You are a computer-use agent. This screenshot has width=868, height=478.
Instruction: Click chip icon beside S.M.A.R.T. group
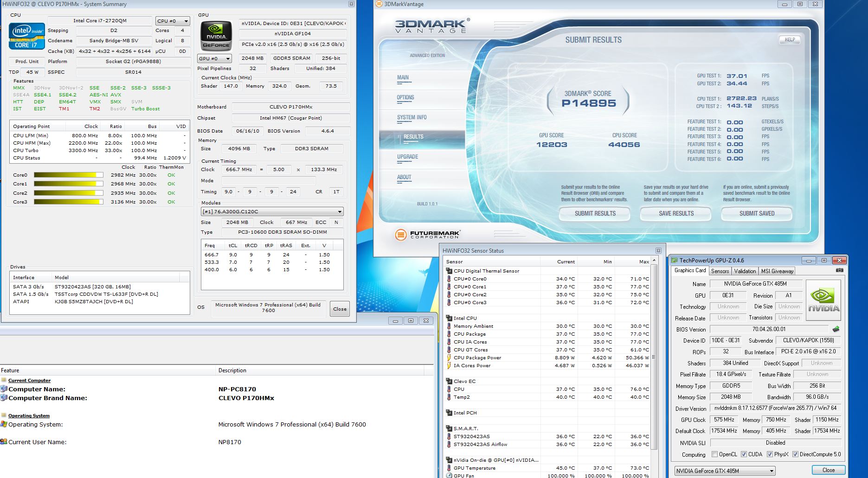449,428
